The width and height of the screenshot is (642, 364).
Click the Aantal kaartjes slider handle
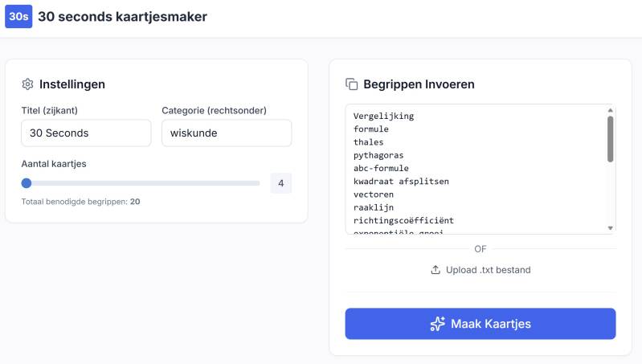coord(27,183)
